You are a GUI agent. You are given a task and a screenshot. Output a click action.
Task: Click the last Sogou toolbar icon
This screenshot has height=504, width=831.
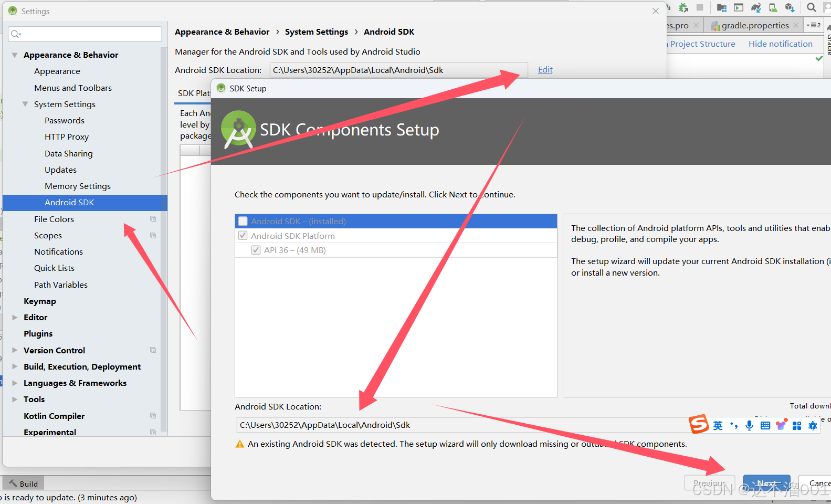[813, 425]
